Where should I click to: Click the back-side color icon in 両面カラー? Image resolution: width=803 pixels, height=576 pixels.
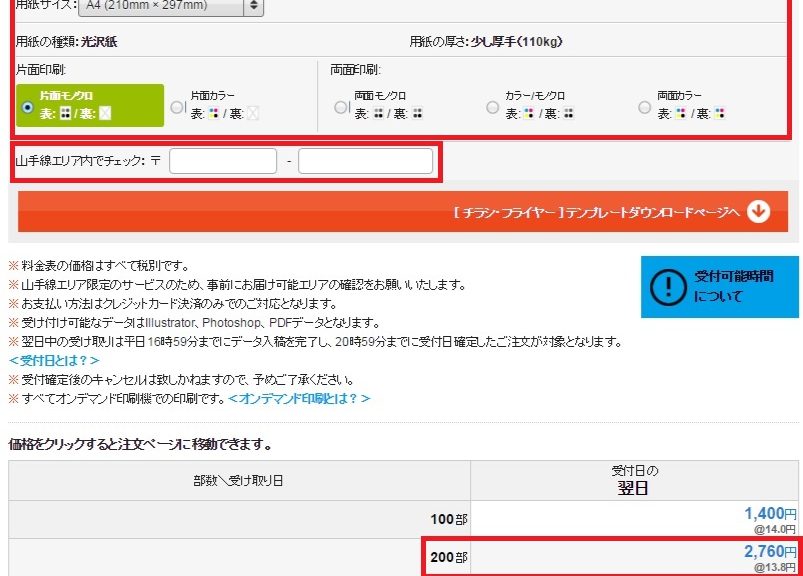click(x=721, y=114)
